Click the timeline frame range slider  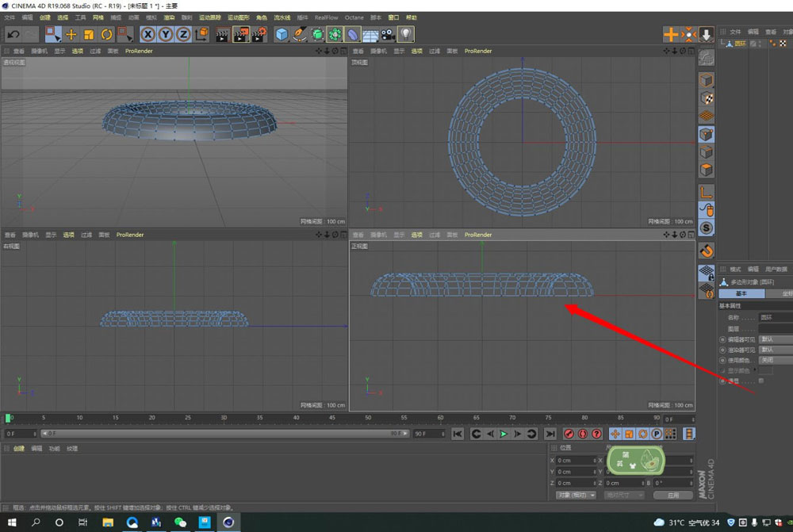222,434
